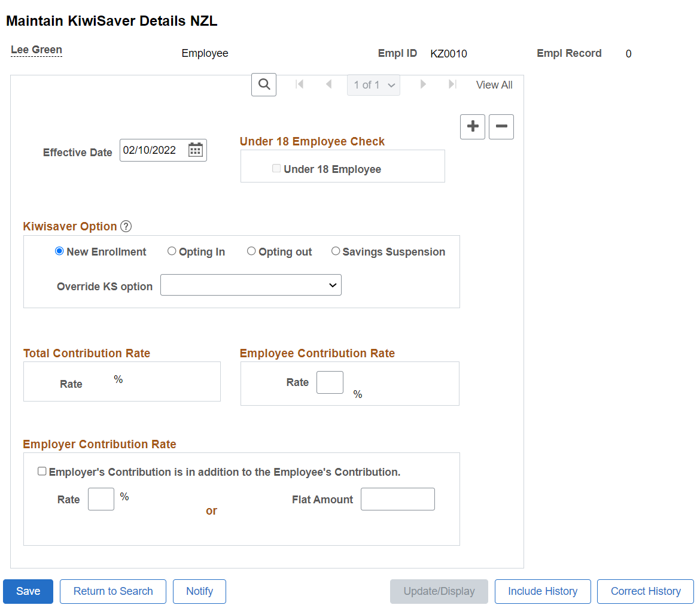Click the Include History button

coord(543,591)
